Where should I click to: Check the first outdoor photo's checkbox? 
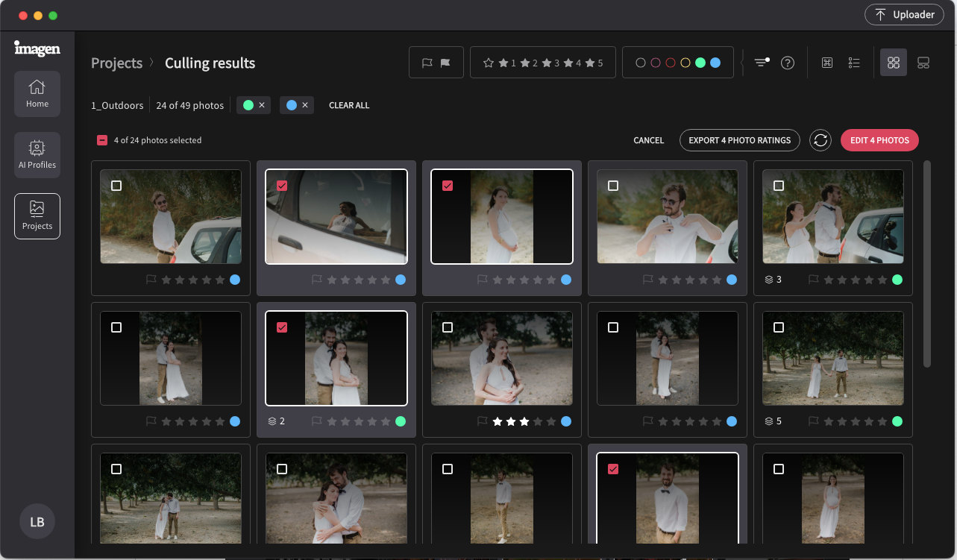(116, 185)
